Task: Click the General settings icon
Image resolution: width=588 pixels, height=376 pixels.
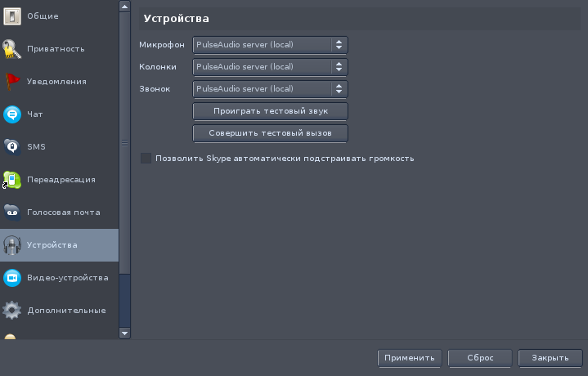Action: (11, 16)
